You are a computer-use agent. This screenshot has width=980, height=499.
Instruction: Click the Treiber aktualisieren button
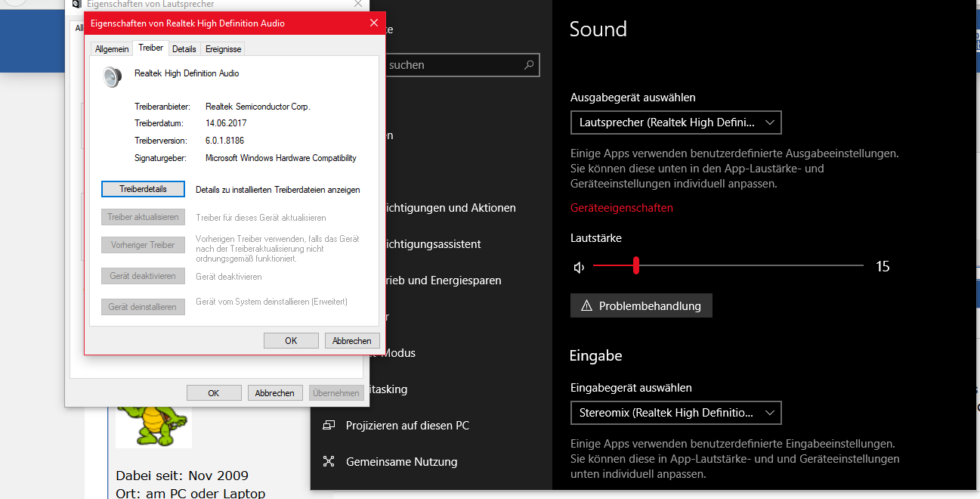(143, 217)
